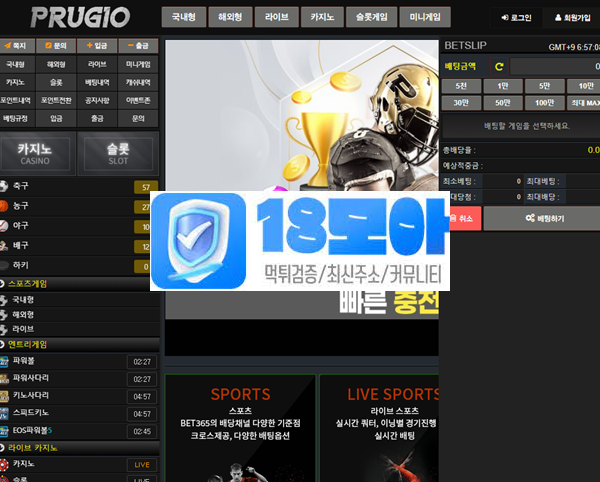Select the volleyball icon for 배구
The width and height of the screenshot is (600, 482).
pos(3,246)
